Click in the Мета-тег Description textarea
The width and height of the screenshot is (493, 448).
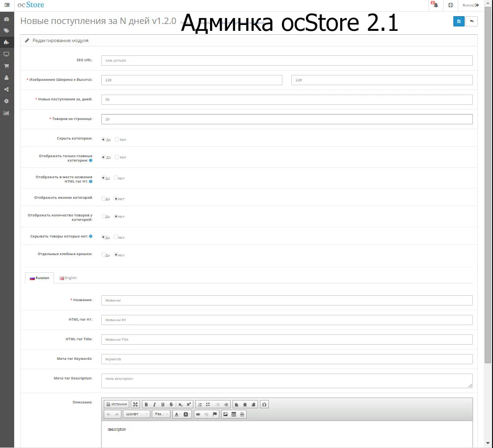pos(287,381)
